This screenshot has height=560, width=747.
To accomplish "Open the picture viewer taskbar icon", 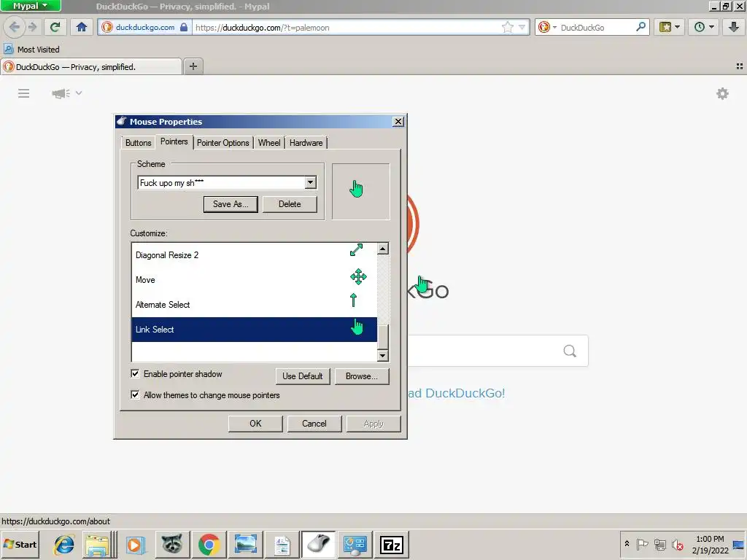I will (x=245, y=544).
